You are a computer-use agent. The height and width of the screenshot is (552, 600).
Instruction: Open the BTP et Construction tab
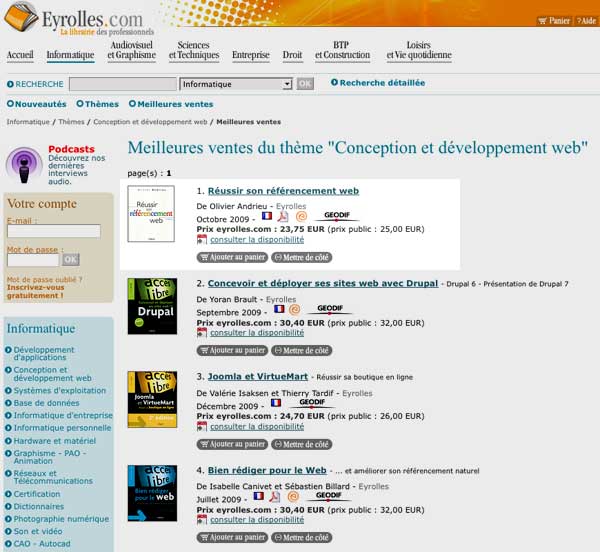click(342, 50)
